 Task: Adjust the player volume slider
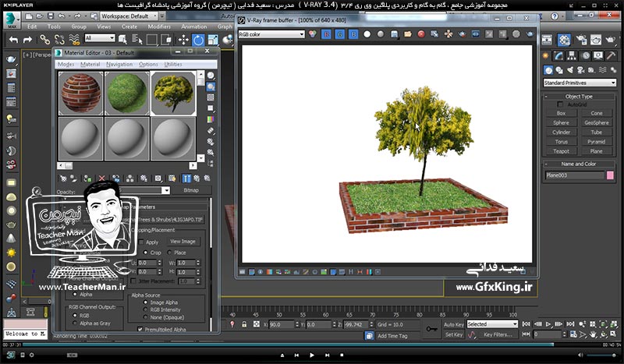[x=602, y=355]
